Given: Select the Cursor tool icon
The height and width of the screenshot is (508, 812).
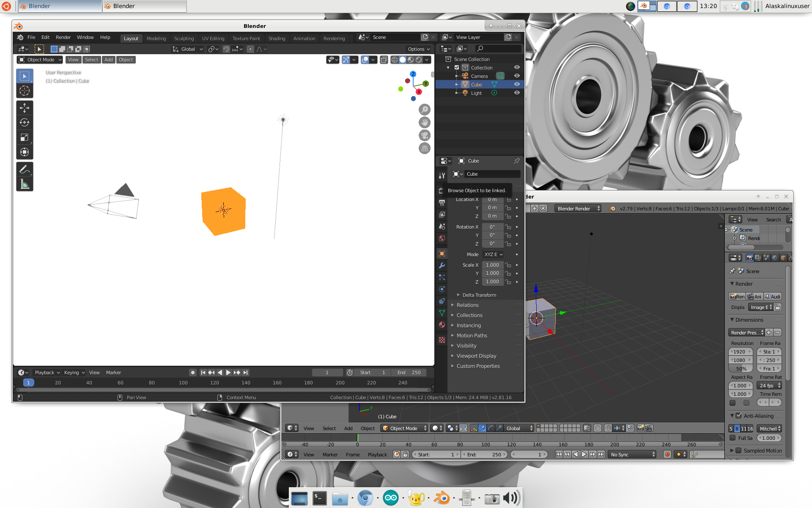Looking at the screenshot, I should [x=24, y=91].
